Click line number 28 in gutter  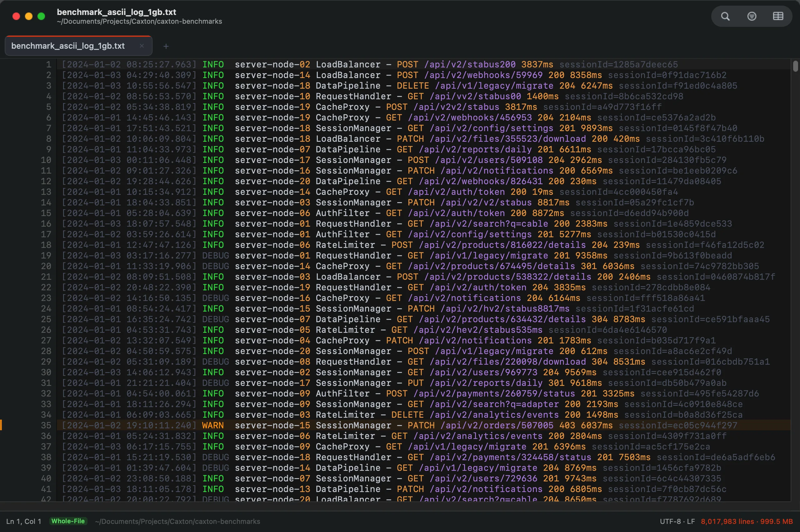coord(46,351)
